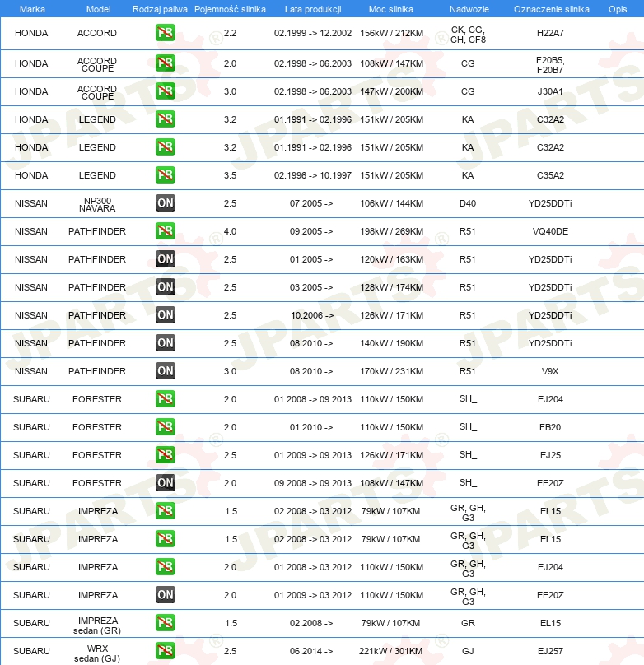Select the engine code H22A7
This screenshot has height=665, width=644.
(x=550, y=33)
